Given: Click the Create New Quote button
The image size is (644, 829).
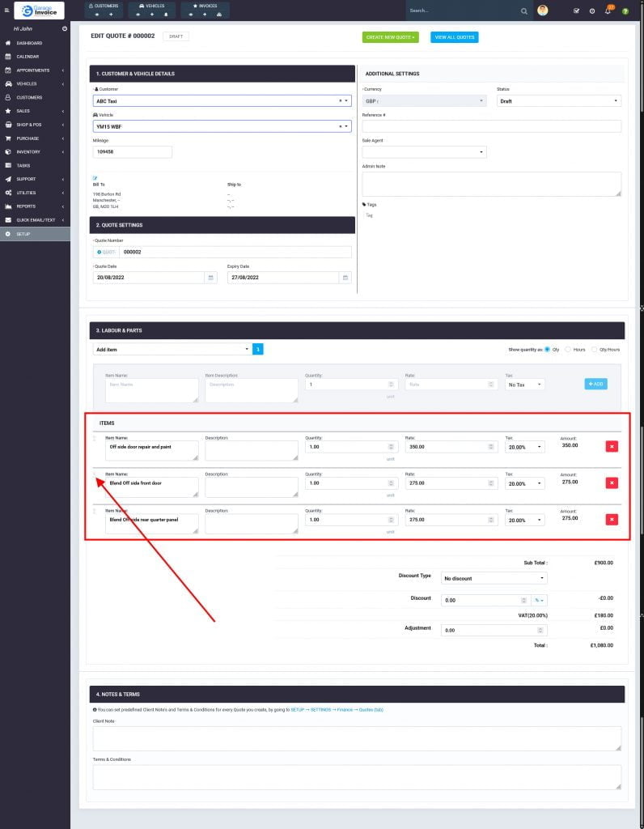Looking at the screenshot, I should [x=390, y=37].
